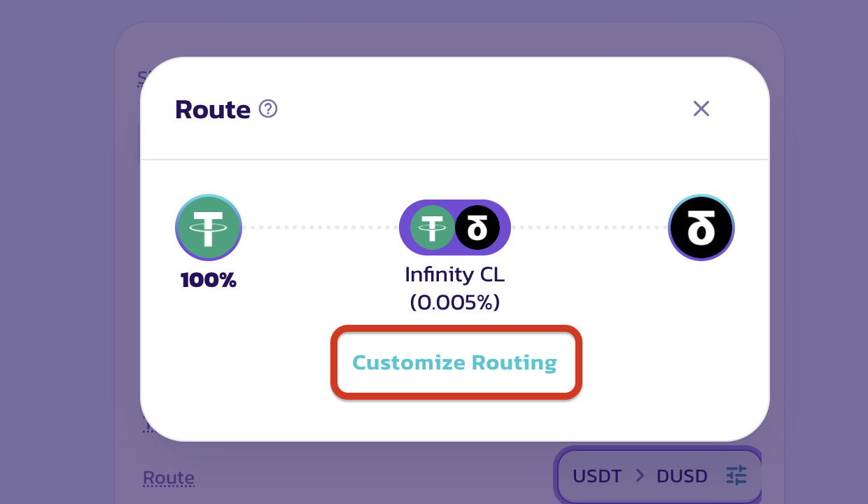
Task: Click the large DUSD token icon at route end
Action: 701,227
